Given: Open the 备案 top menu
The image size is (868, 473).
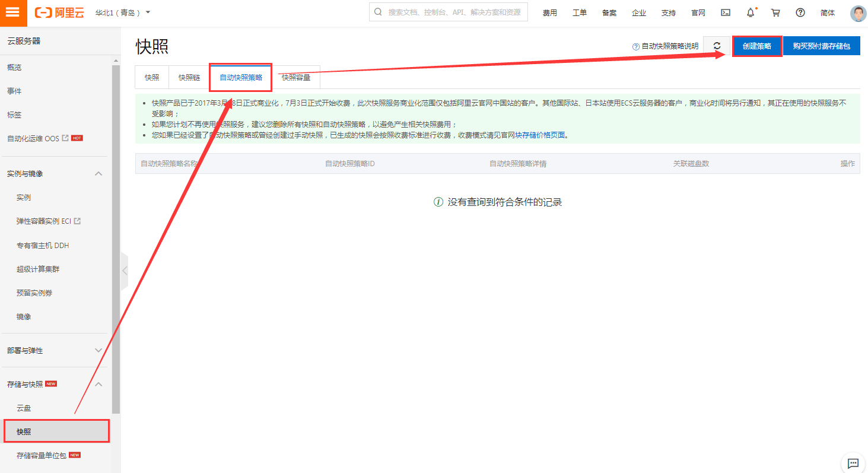Looking at the screenshot, I should pos(609,13).
